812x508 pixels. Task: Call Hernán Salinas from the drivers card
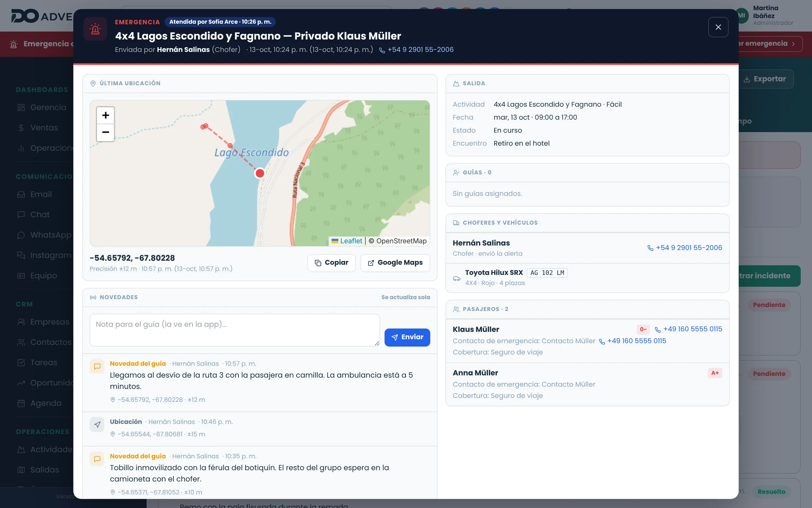685,248
